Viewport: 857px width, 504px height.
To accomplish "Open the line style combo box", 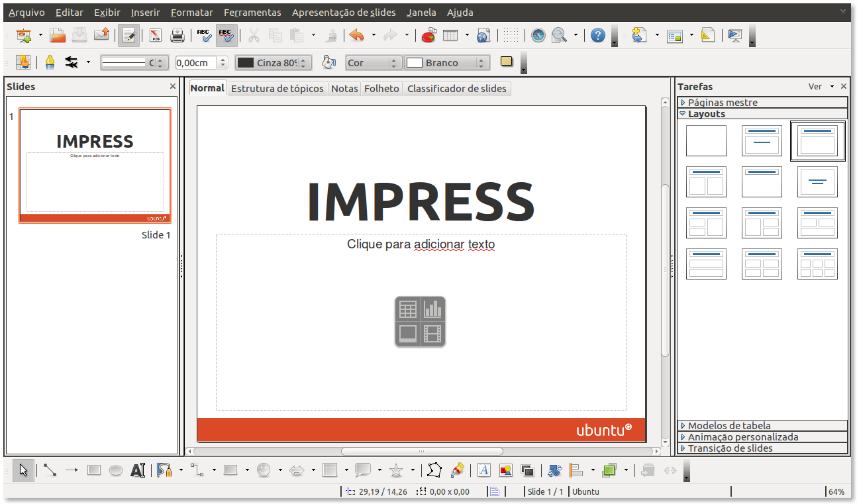I will pos(134,62).
